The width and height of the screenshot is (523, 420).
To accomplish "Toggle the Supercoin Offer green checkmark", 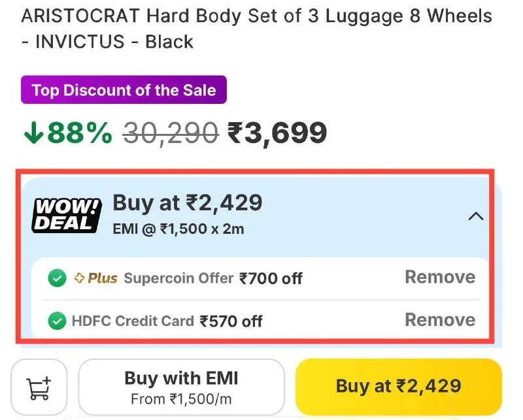I will tap(57, 278).
